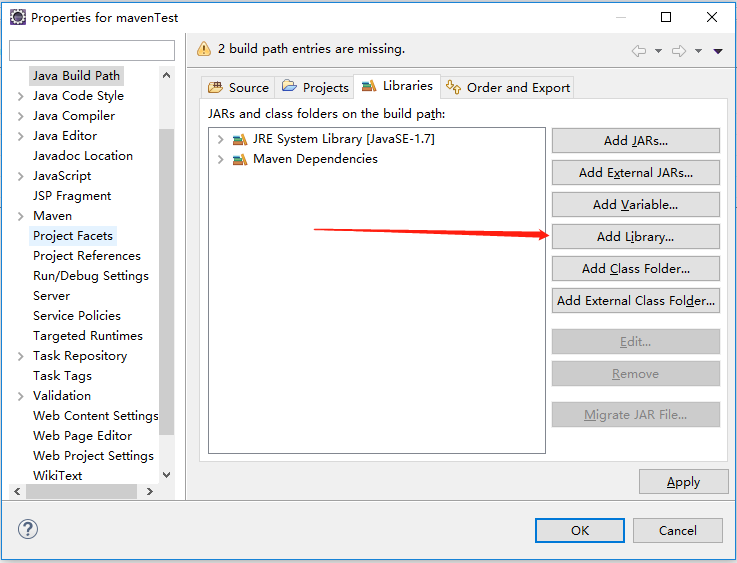Open the forward history dropdown arrow
737x563 pixels.
(698, 51)
